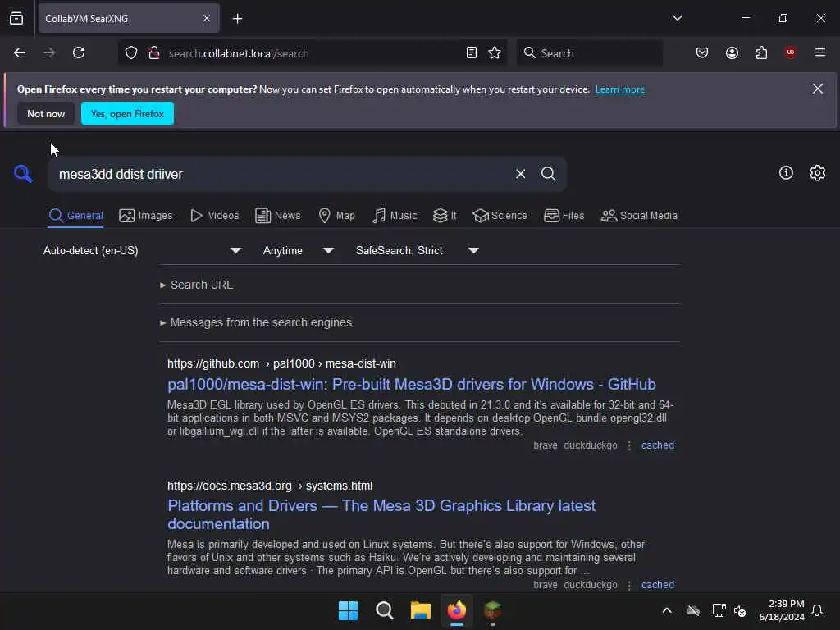Open Minecraft block icon in taskbar
The height and width of the screenshot is (630, 840).
tap(492, 610)
